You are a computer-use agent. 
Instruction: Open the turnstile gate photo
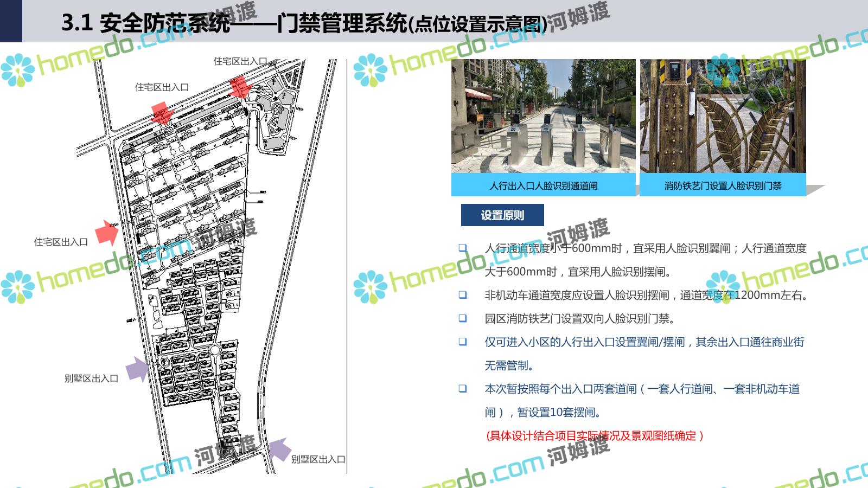(543, 116)
